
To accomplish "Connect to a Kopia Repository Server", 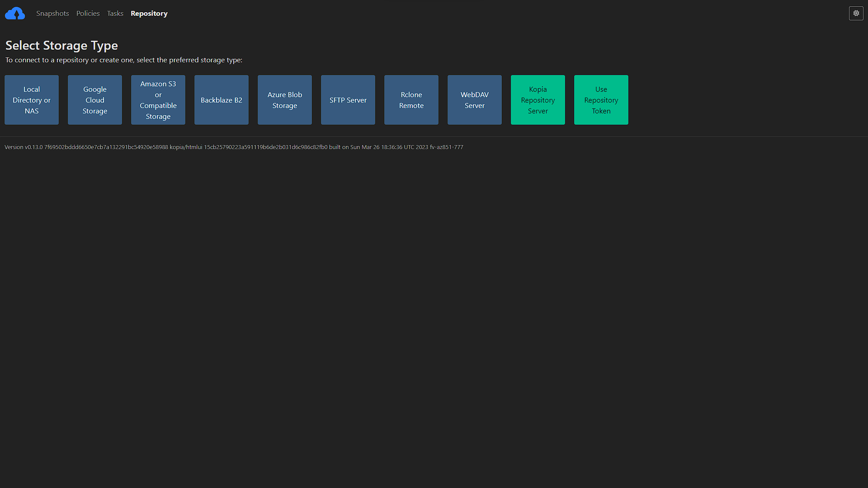I will [538, 99].
